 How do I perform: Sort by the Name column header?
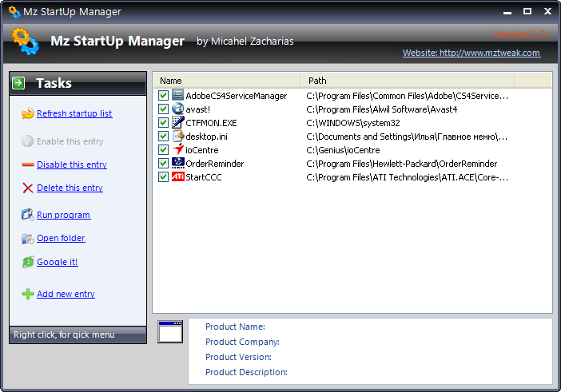(x=227, y=81)
